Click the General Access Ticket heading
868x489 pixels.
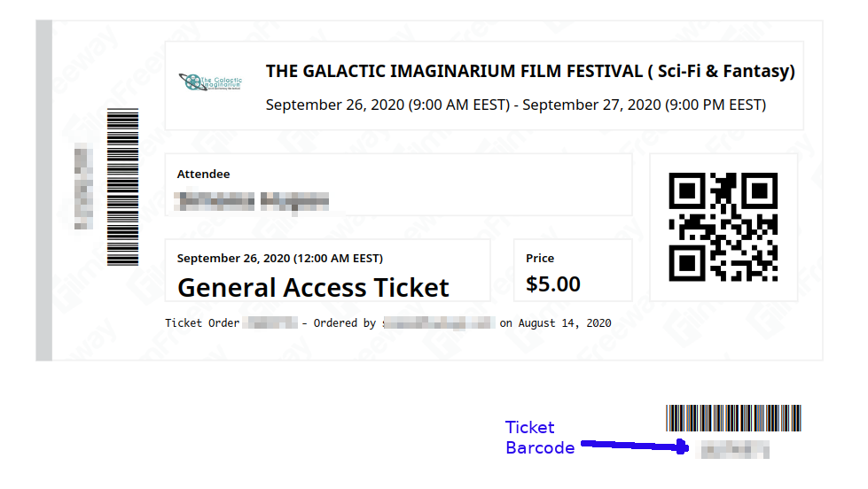313,288
